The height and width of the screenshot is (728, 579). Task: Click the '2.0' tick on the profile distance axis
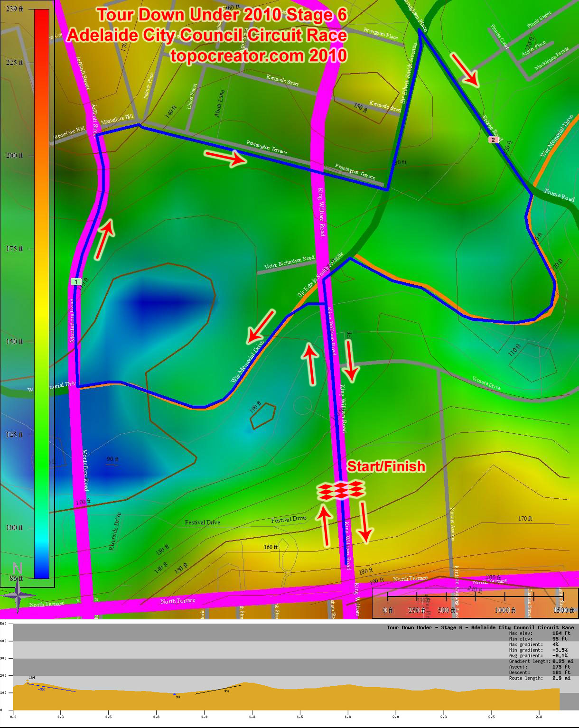pyautogui.click(x=395, y=717)
